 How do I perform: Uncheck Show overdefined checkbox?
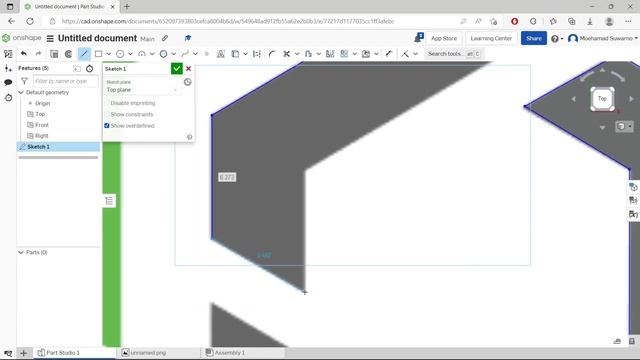pyautogui.click(x=107, y=126)
